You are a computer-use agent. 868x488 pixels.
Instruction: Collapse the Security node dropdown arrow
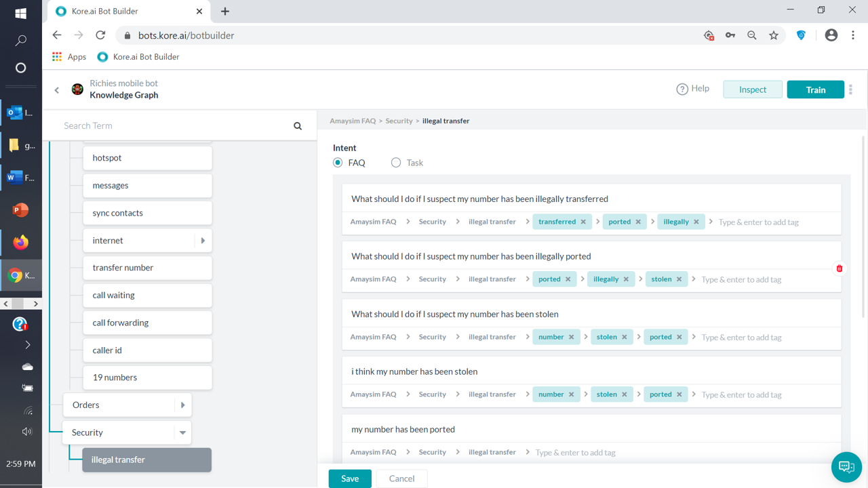(182, 432)
